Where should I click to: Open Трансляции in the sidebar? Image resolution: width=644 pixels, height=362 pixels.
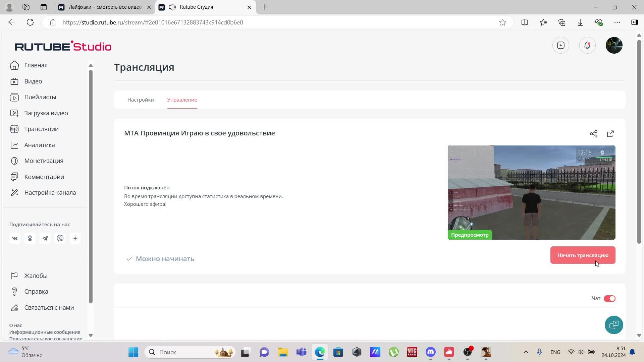click(x=41, y=129)
